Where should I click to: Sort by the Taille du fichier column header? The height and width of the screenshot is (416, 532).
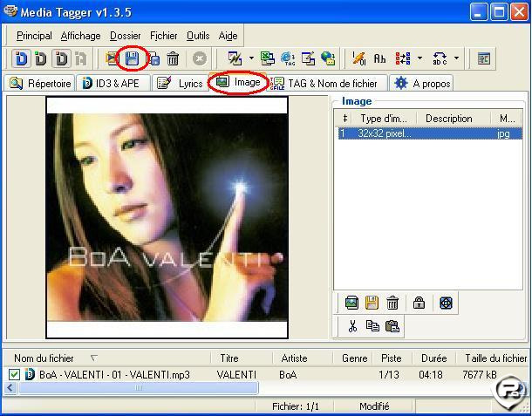pos(494,358)
